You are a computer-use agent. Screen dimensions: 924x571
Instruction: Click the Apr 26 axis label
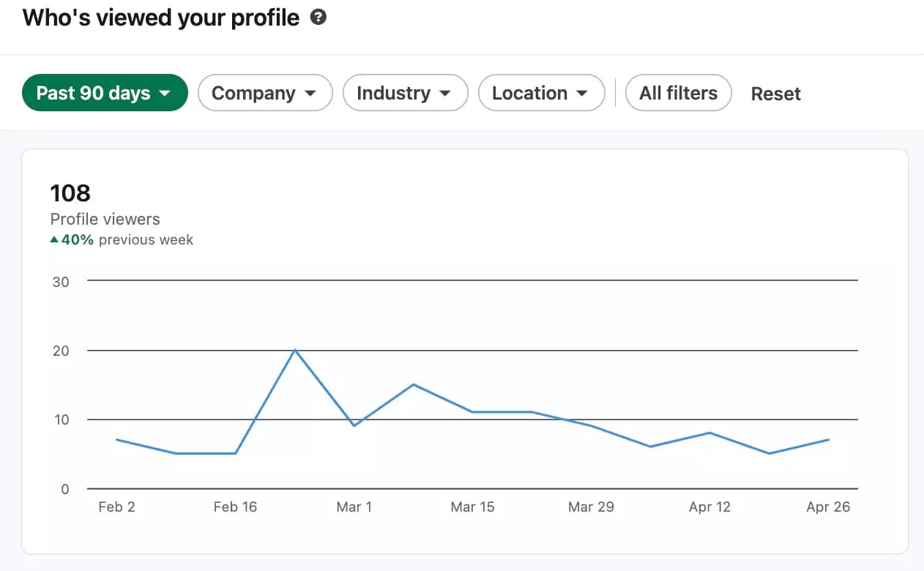pyautogui.click(x=828, y=506)
